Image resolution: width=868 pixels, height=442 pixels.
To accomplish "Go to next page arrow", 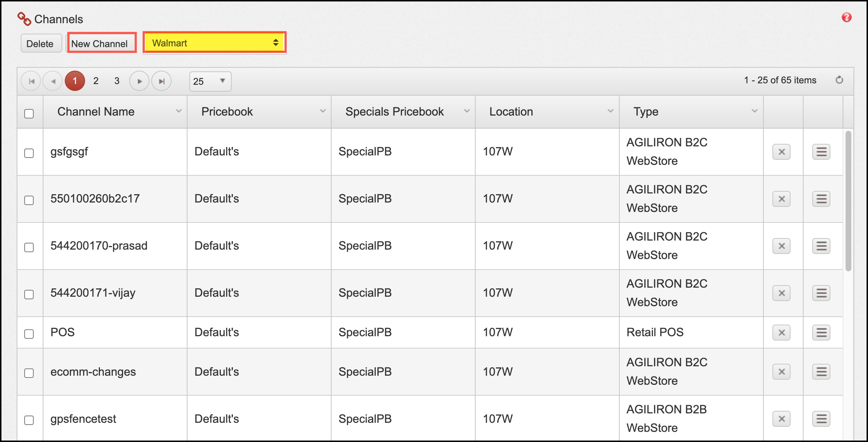I will (139, 81).
